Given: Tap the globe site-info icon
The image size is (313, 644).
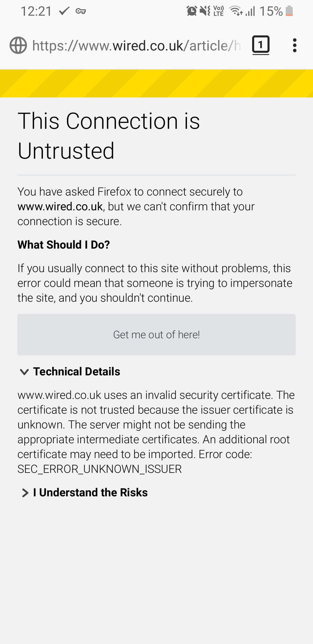Looking at the screenshot, I should (x=18, y=46).
